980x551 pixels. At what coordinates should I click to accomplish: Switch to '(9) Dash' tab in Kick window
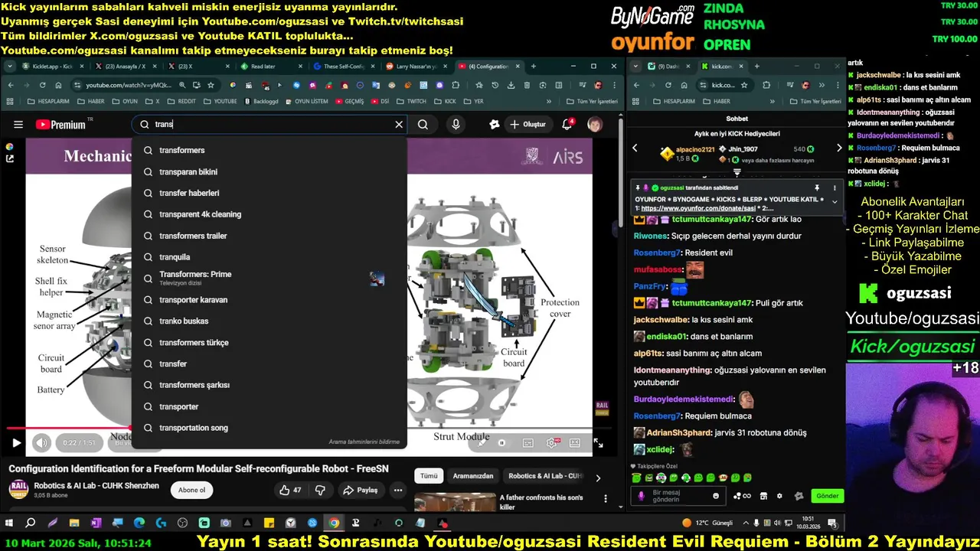[668, 67]
